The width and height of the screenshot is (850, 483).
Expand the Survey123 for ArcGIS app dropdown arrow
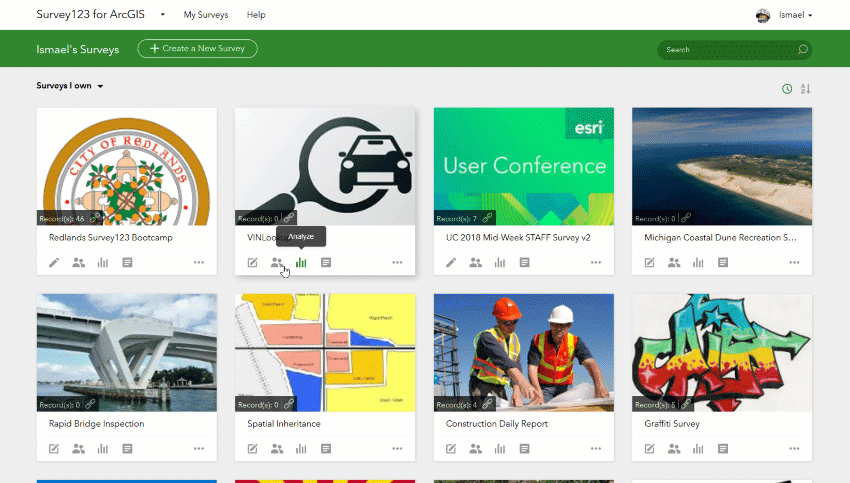pyautogui.click(x=163, y=15)
